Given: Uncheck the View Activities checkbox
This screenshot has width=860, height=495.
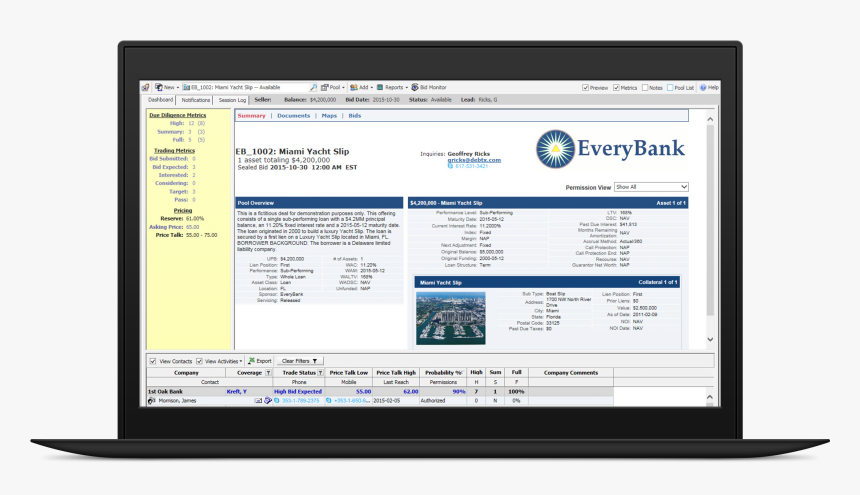Looking at the screenshot, I should 199,361.
